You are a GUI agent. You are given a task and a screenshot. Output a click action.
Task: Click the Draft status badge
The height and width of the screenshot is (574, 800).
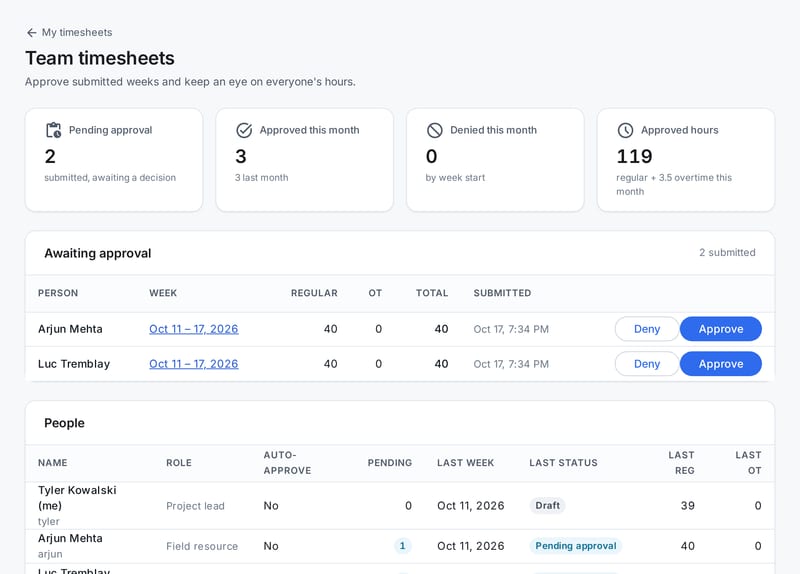click(547, 506)
